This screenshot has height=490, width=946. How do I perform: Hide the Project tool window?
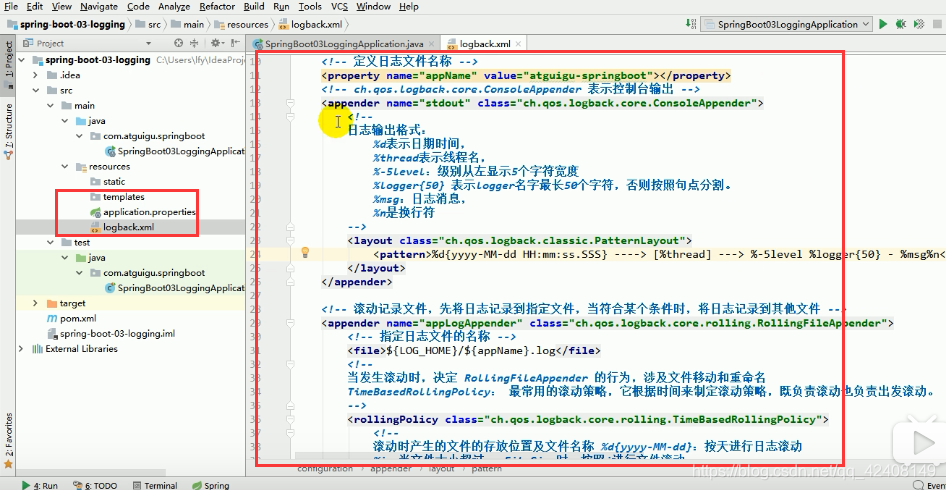(x=234, y=43)
